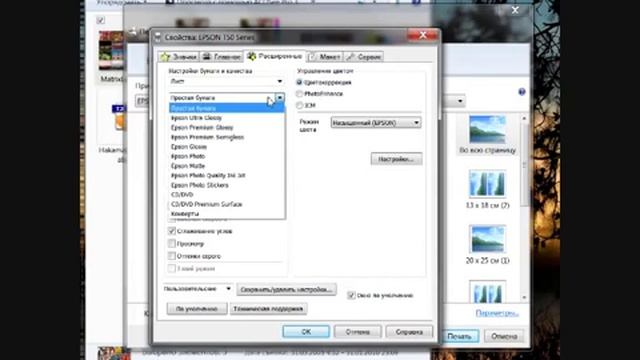The height and width of the screenshot is (360, 640).
Task: Select the Цветокоррекция radio button
Action: [x=299, y=82]
